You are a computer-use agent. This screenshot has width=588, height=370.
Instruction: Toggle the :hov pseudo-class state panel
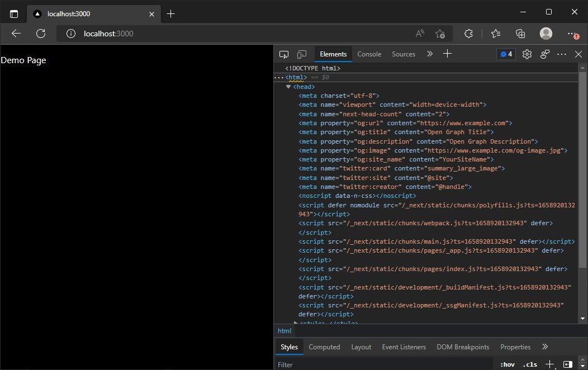point(507,364)
